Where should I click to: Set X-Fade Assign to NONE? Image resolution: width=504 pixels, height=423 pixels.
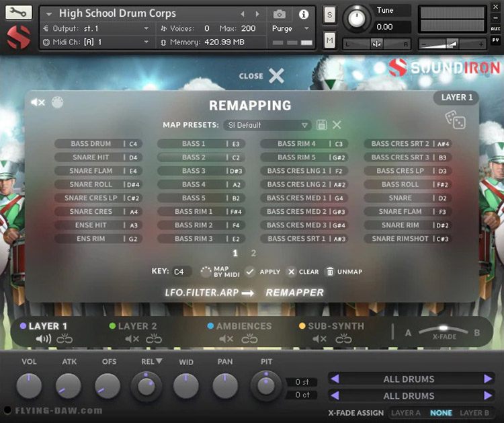[441, 413]
